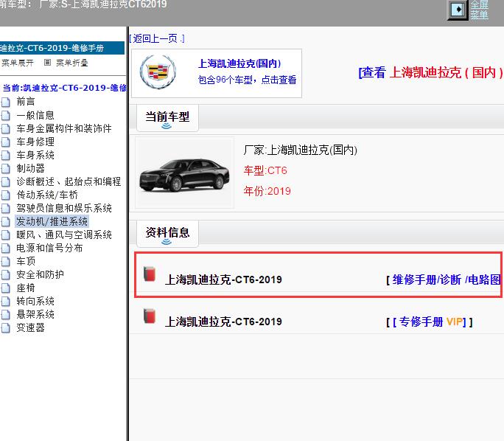Open 上海凯迪拉克(国内) brand link
Image resolution: width=504 pixels, height=441 pixels.
[239, 63]
